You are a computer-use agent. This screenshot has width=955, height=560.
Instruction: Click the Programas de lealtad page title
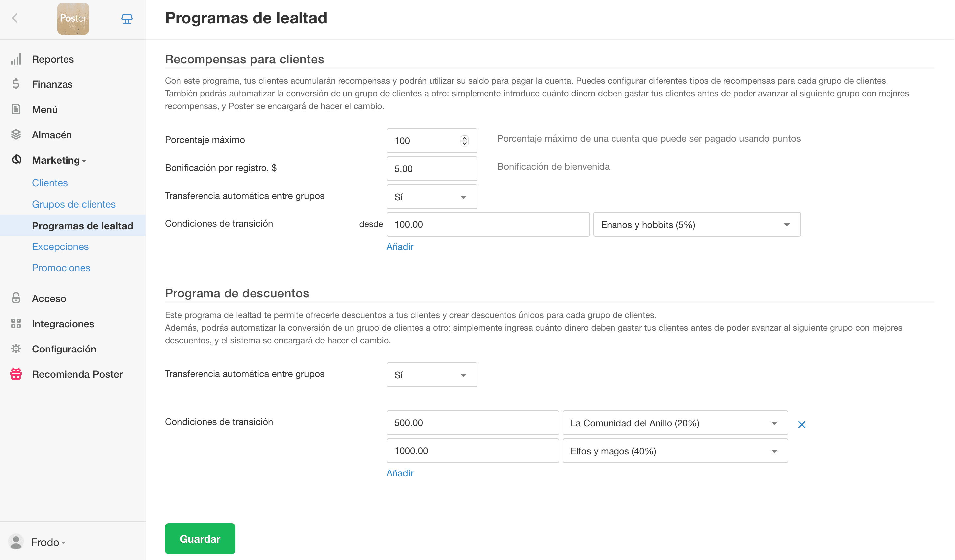pos(246,18)
